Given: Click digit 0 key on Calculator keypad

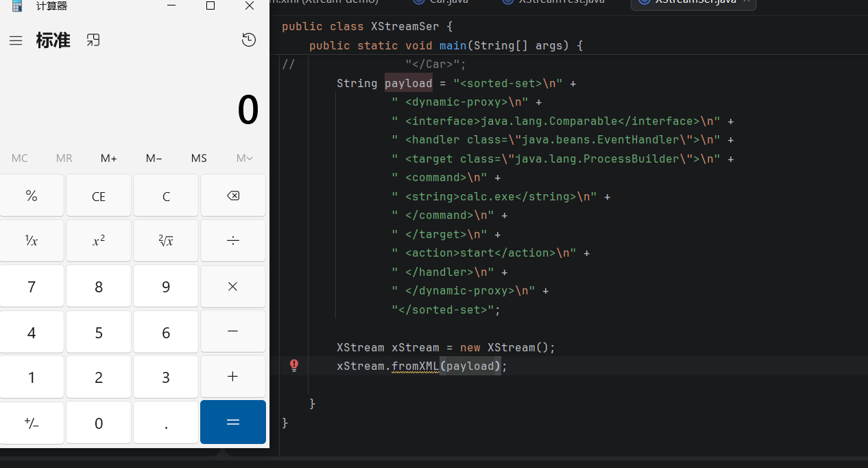Looking at the screenshot, I should point(99,423).
